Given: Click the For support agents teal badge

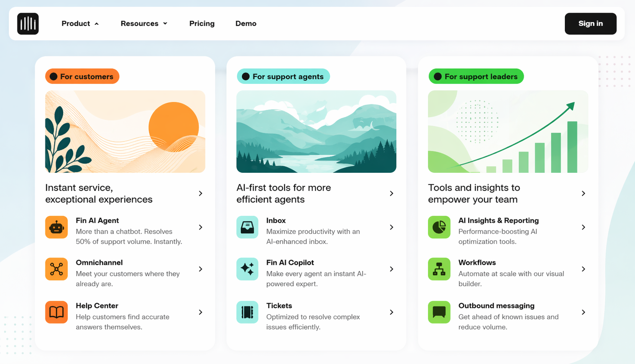Looking at the screenshot, I should click(x=283, y=76).
